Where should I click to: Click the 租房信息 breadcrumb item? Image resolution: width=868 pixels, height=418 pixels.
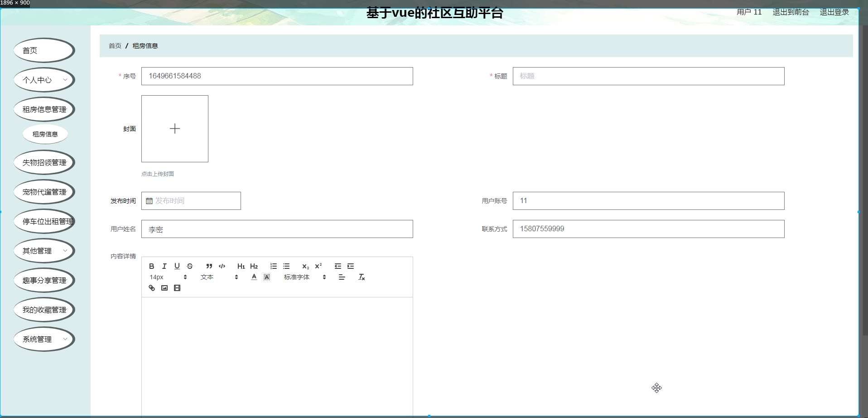coord(145,46)
